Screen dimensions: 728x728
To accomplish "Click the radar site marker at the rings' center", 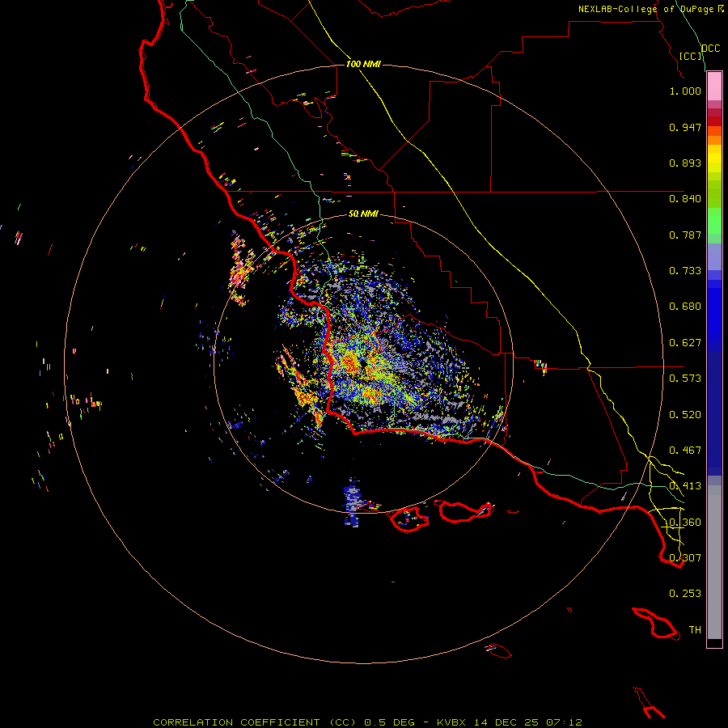I will coord(363,363).
